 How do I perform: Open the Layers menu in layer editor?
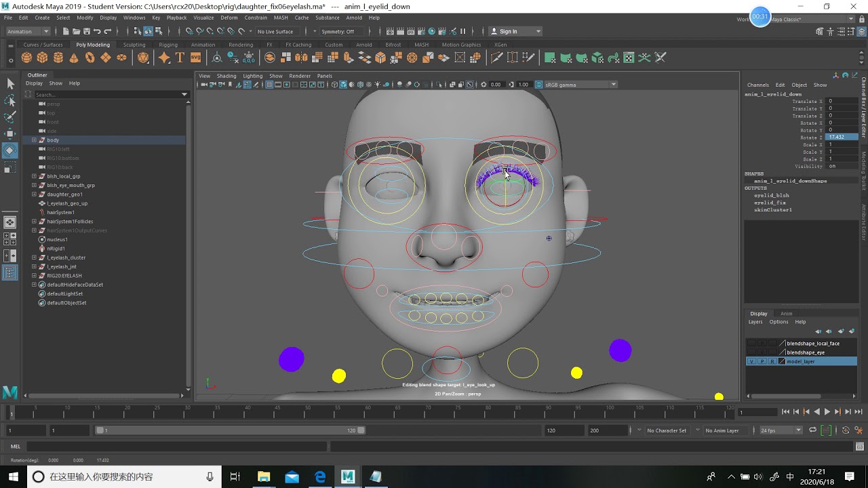pyautogui.click(x=755, y=322)
